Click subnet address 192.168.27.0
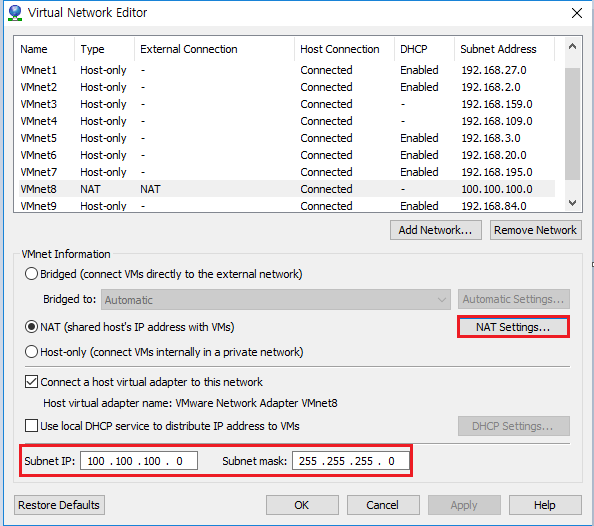The height and width of the screenshot is (526, 594). click(494, 70)
